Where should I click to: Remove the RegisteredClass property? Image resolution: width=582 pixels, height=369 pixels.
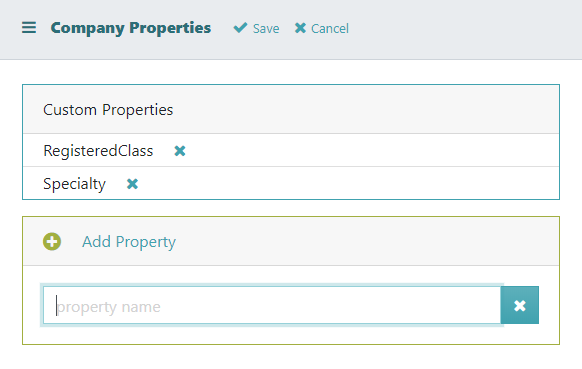pos(180,151)
